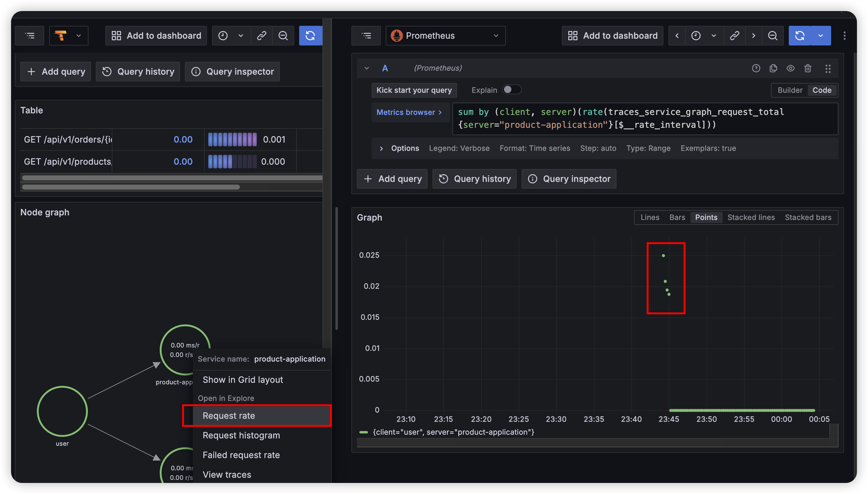Shift time range backwards with left arrow
This screenshot has width=868, height=494.
pyautogui.click(x=677, y=36)
